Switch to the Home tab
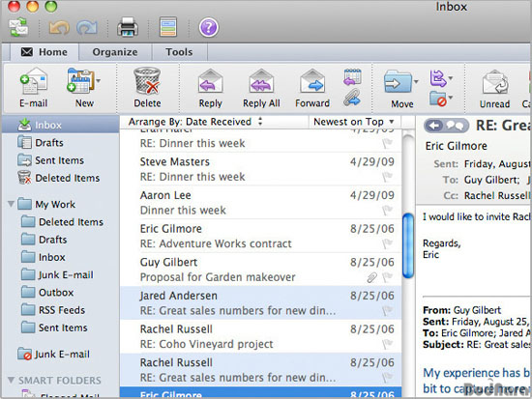532x399 pixels. click(x=44, y=52)
